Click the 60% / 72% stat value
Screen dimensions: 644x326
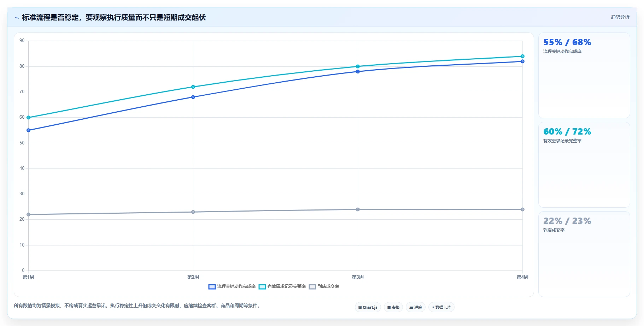[x=567, y=132]
